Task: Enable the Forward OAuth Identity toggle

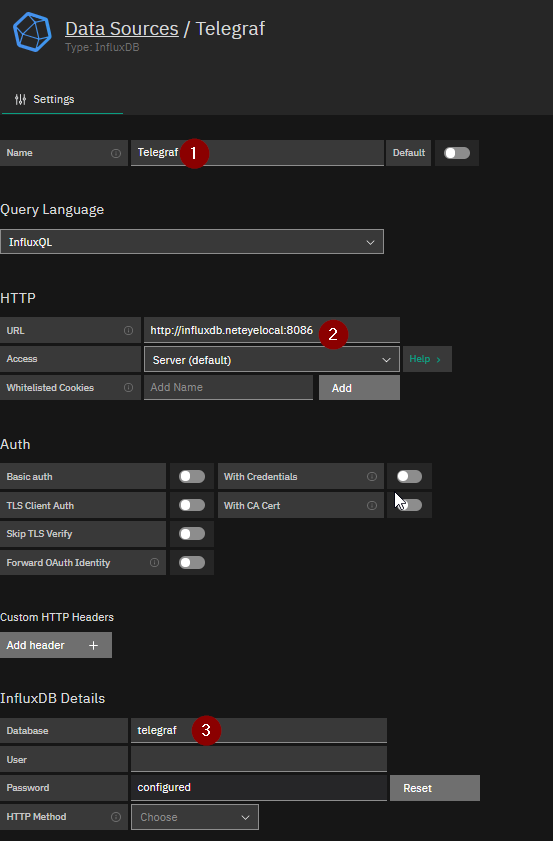Action: (x=192, y=562)
